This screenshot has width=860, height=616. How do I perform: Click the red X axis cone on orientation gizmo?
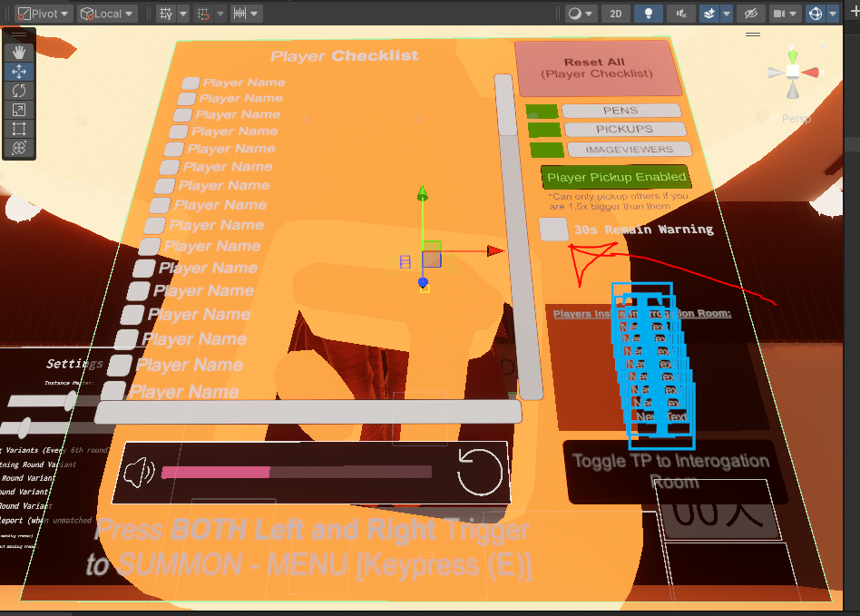pos(811,72)
